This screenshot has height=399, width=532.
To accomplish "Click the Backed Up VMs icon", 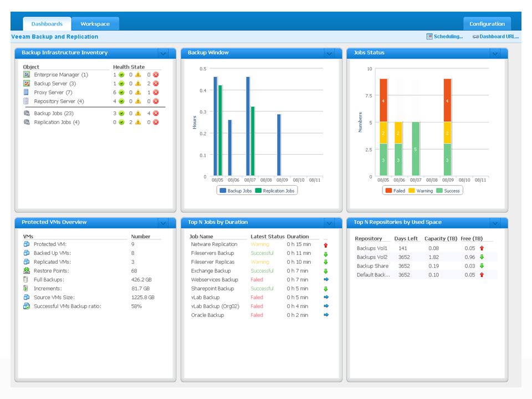I will click(x=27, y=253).
